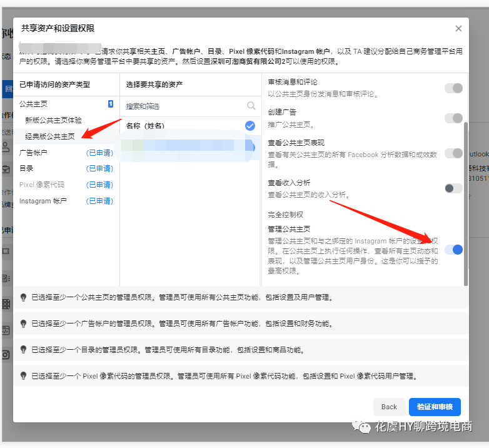This screenshot has width=489, height=448.
Task: Select 公共主页 asset type
Action: pos(66,104)
